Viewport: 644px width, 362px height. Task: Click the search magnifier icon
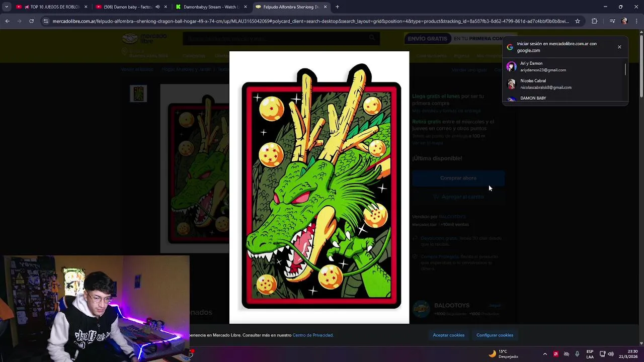pos(372,38)
